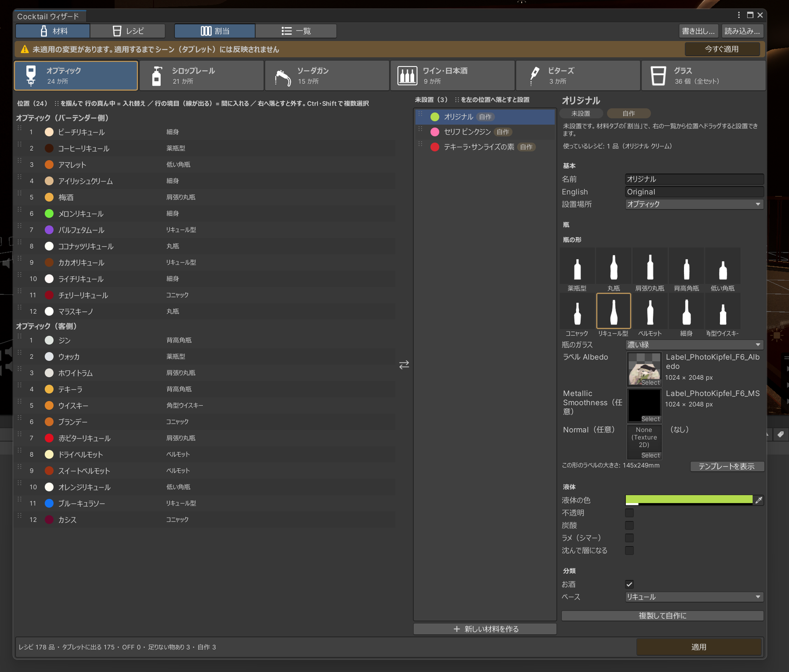Click the swap arrows between the lists
The image size is (789, 672).
click(404, 365)
